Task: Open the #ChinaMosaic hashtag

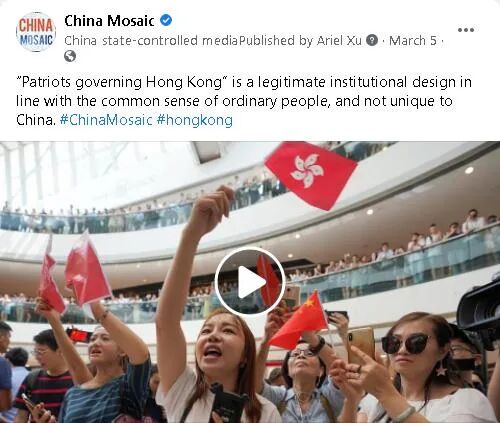Action: coord(106,120)
